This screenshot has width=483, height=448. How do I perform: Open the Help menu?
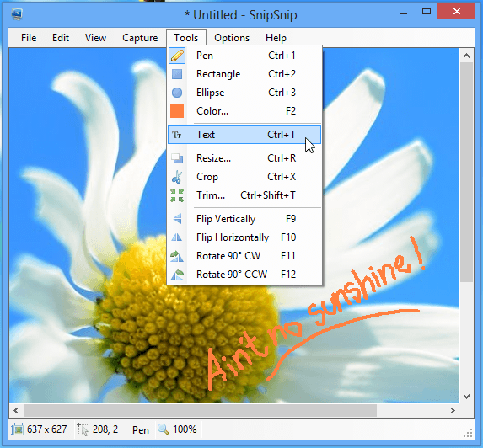(x=276, y=38)
